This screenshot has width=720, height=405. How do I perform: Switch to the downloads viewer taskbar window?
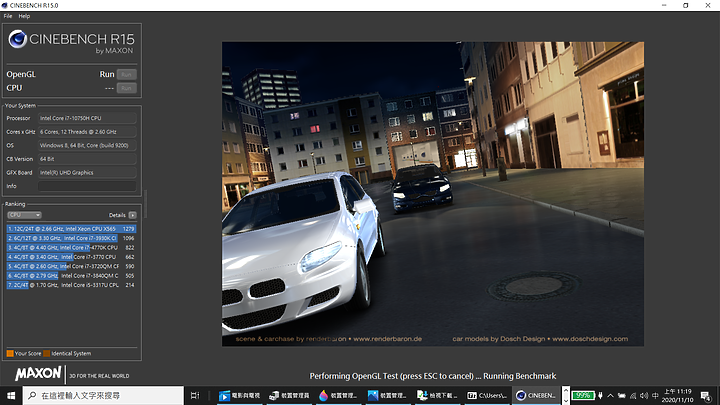(x=438, y=395)
